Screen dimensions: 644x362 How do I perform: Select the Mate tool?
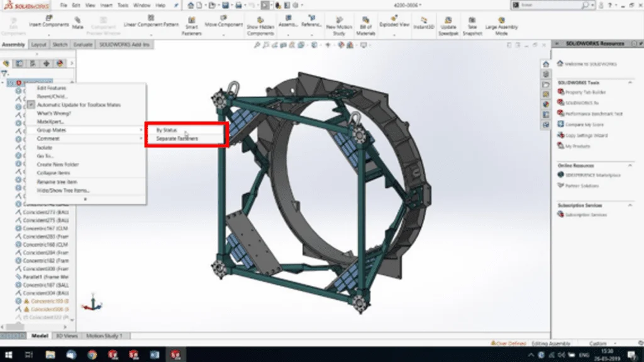(x=77, y=23)
